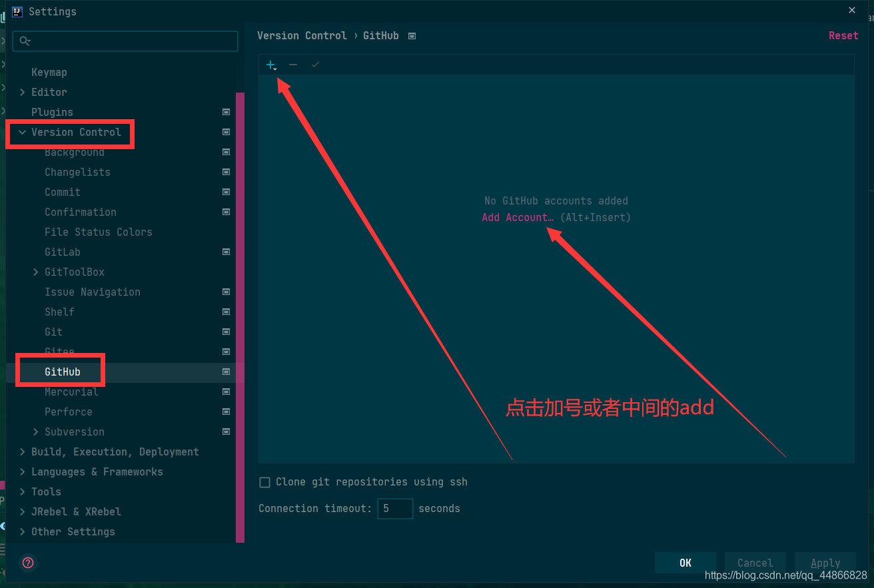Click the settings search field

click(125, 41)
